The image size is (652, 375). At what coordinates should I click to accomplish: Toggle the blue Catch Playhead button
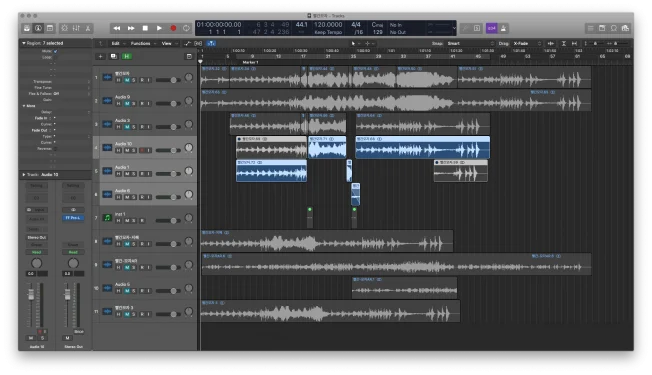pos(211,43)
